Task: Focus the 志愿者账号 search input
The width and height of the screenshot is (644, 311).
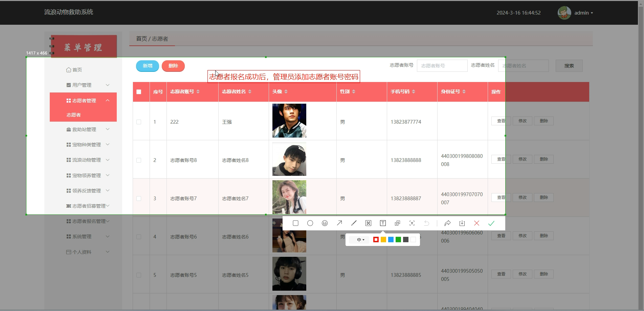Action: (442, 66)
